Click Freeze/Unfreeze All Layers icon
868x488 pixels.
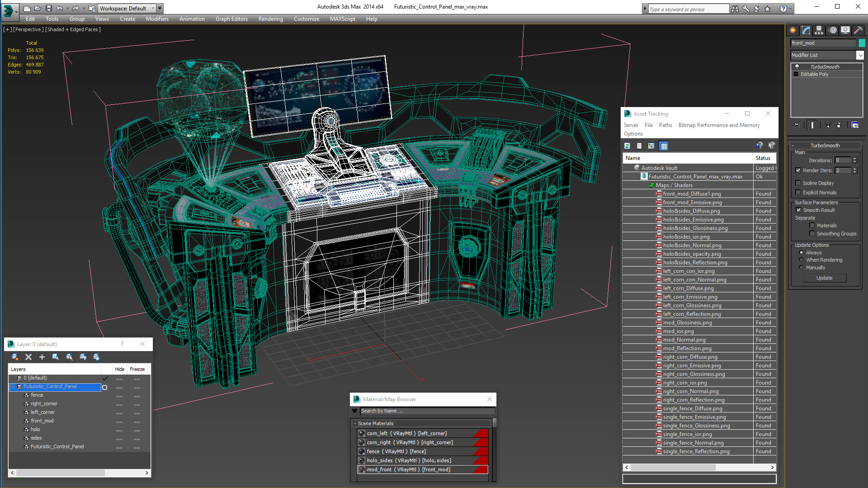tap(96, 357)
